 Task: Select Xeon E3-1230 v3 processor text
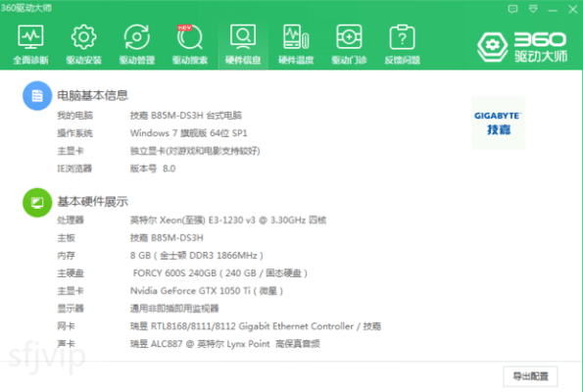tap(228, 220)
